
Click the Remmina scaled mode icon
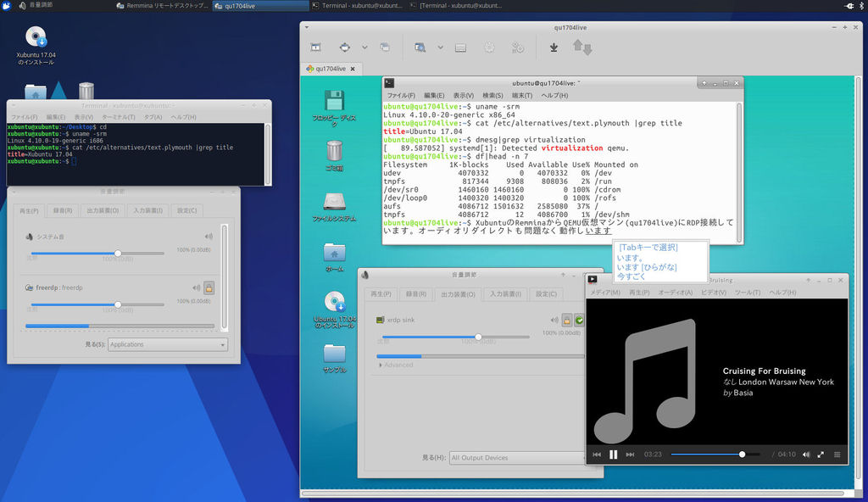coord(345,47)
